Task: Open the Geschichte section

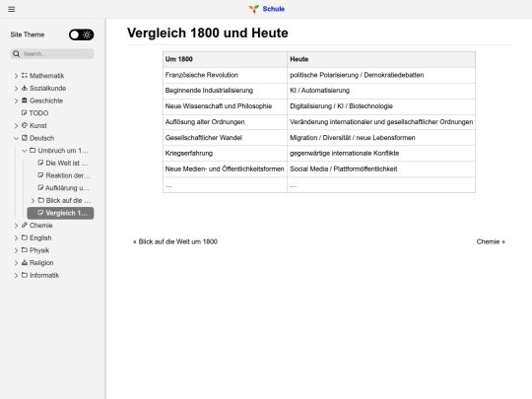Action: tap(46, 100)
